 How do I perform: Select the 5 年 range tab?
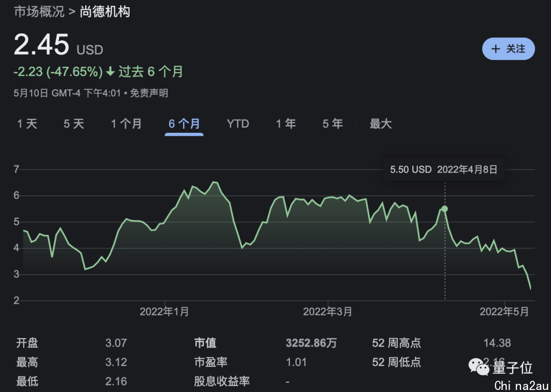(x=333, y=124)
